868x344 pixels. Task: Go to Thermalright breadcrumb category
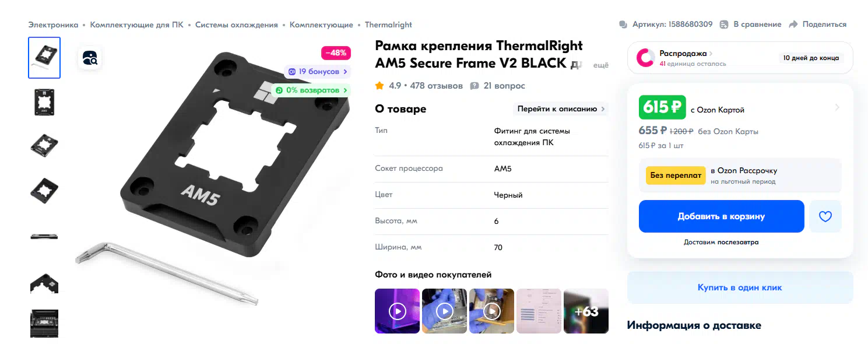point(388,24)
